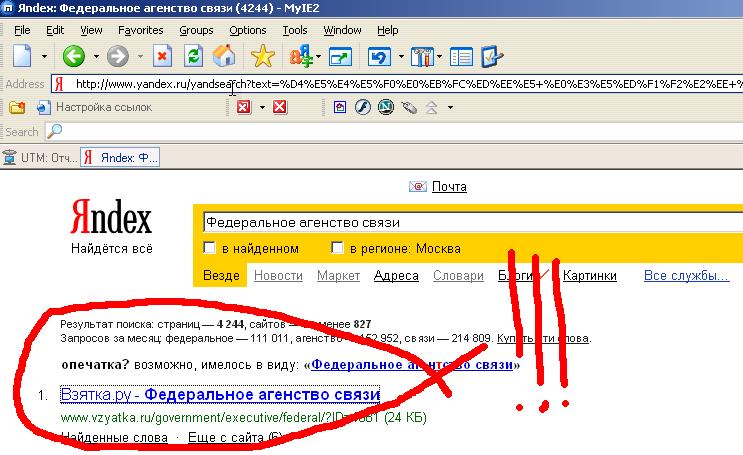The image size is (743, 455).
Task: Click the Flash toggle icon
Action: (363, 107)
